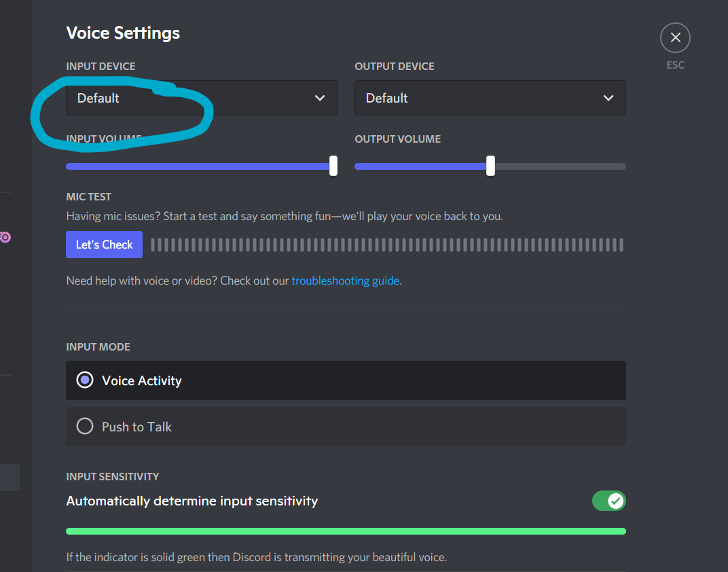
Task: Click the Input Mode heading
Action: (x=98, y=347)
